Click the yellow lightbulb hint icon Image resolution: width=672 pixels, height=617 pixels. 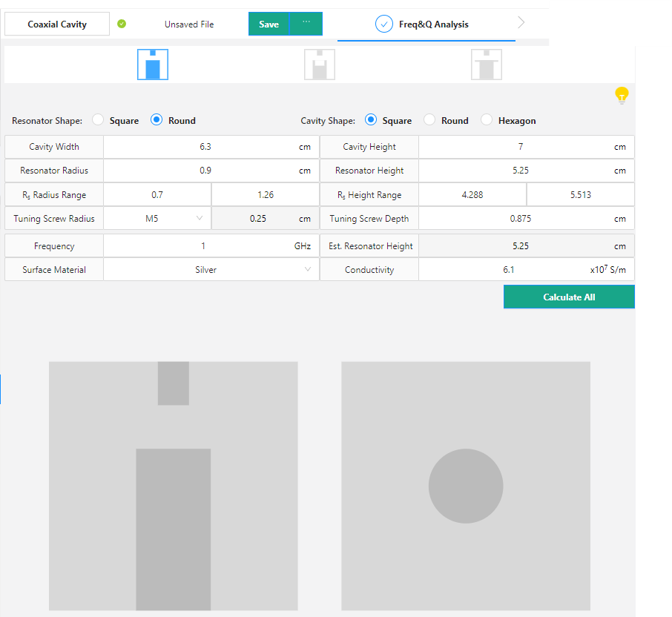click(x=622, y=95)
